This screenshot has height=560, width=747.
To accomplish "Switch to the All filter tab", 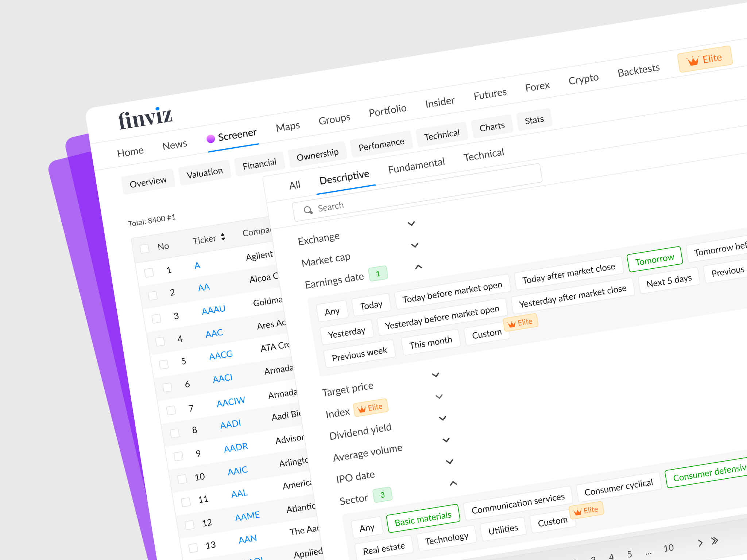I will 295,185.
